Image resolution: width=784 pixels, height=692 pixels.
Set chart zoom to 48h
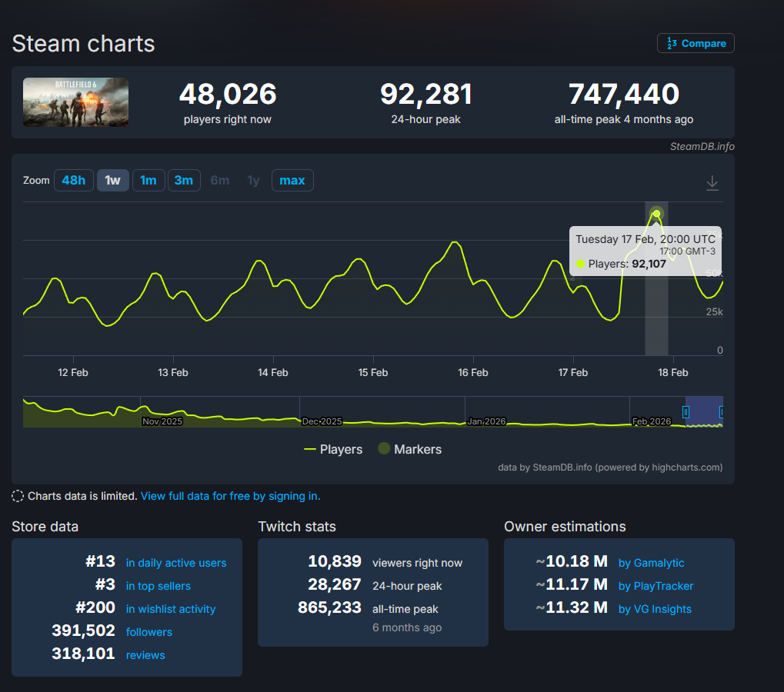pyautogui.click(x=74, y=181)
